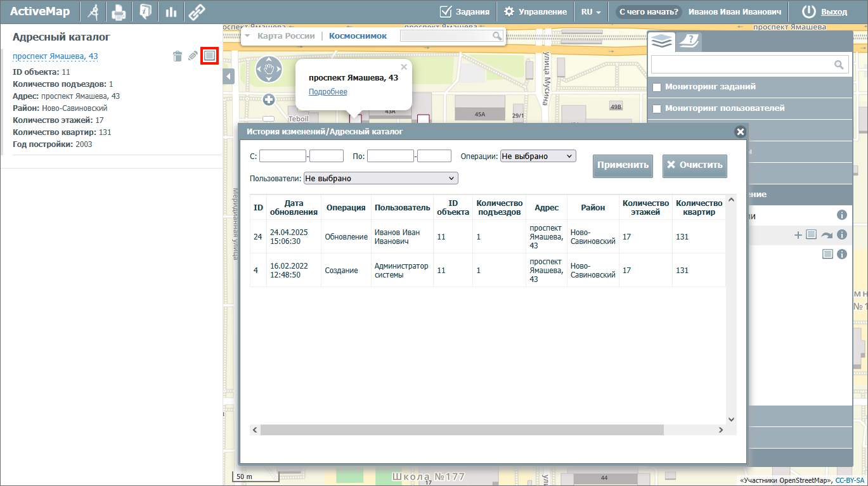Open the bar chart reports icon
The image size is (868, 486).
(171, 12)
